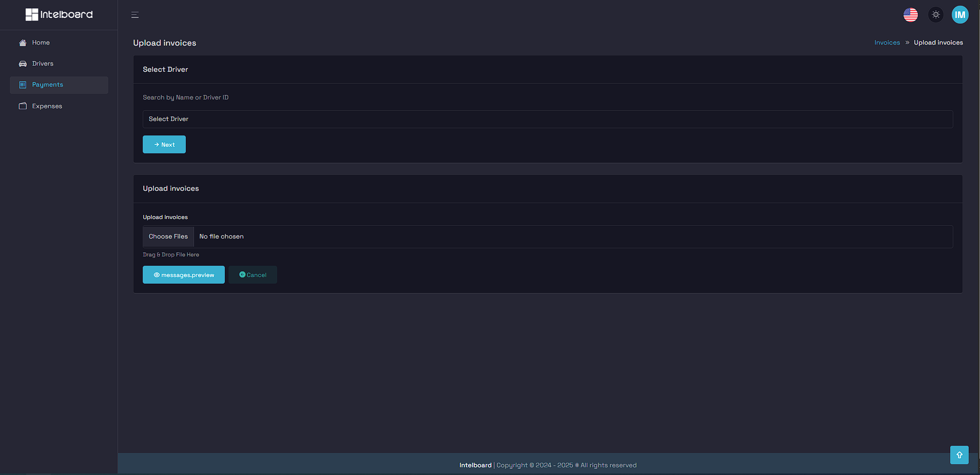
Task: Click the IM user avatar
Action: (960, 14)
